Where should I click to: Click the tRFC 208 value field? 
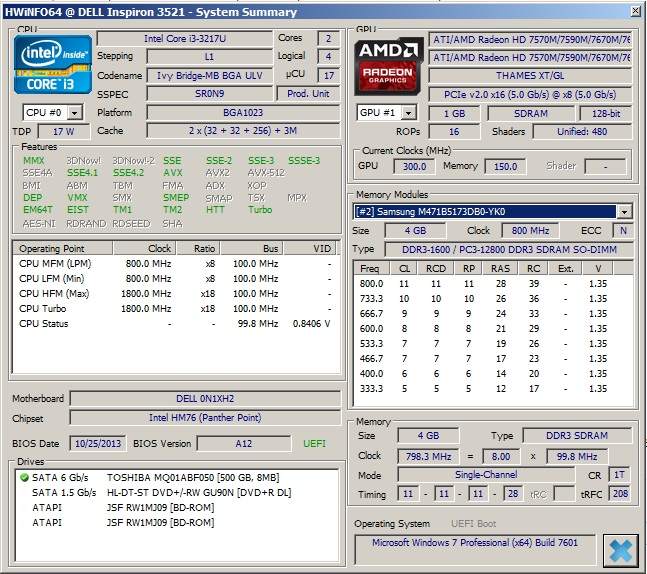click(620, 494)
